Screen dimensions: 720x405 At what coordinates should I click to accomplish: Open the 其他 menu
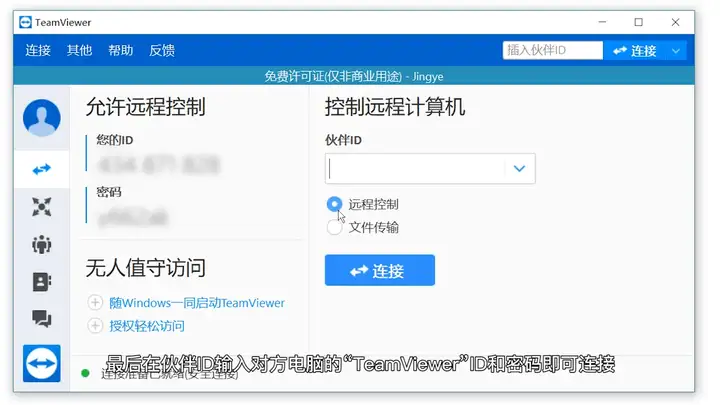79,50
